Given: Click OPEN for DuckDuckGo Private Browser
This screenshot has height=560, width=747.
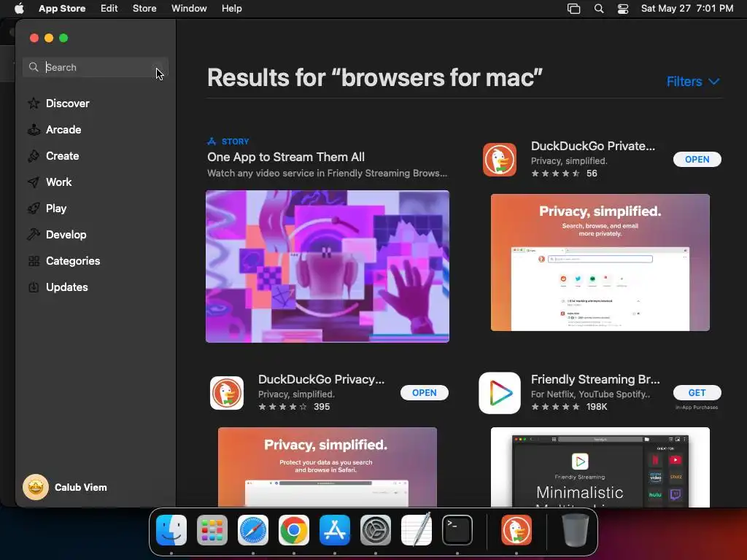Looking at the screenshot, I should [x=697, y=160].
